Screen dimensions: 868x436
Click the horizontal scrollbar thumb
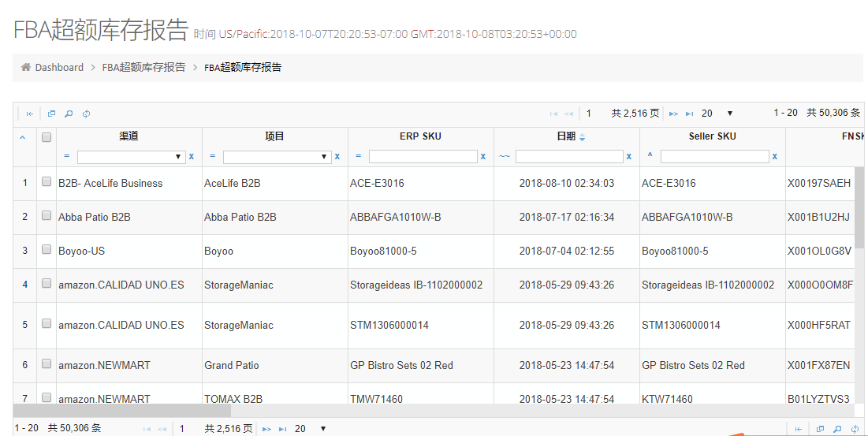(121, 411)
